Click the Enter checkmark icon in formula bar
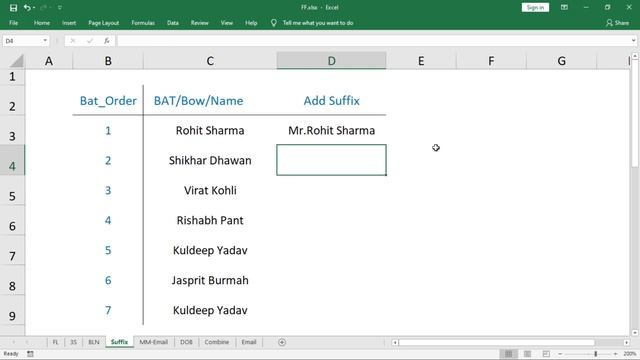This screenshot has height=360, width=640. click(90, 41)
